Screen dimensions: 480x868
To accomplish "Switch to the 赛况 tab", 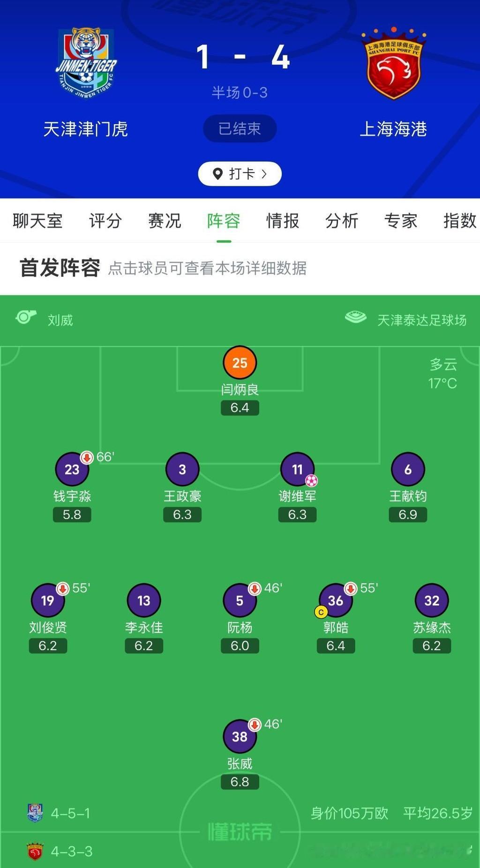I will click(164, 221).
